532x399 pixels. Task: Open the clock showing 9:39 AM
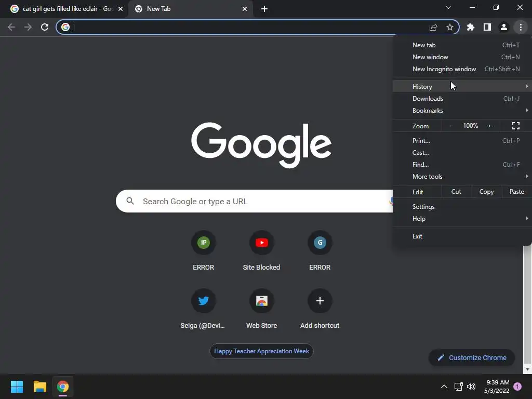click(497, 387)
